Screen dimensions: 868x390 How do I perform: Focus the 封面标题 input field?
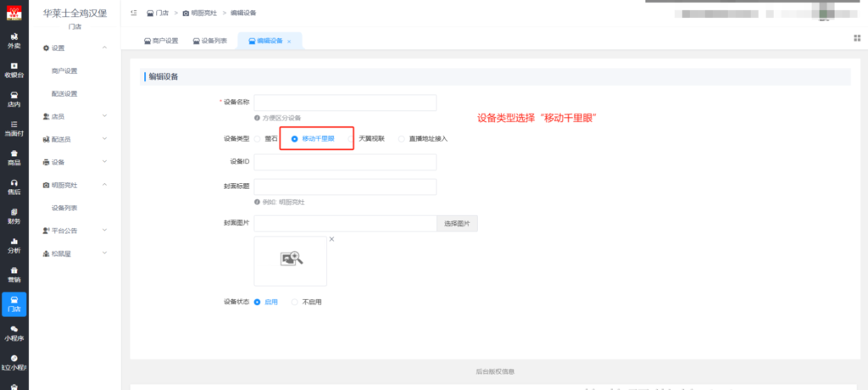click(345, 187)
